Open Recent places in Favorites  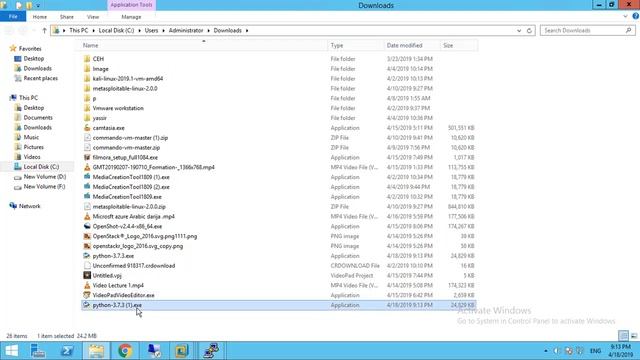(x=40, y=78)
